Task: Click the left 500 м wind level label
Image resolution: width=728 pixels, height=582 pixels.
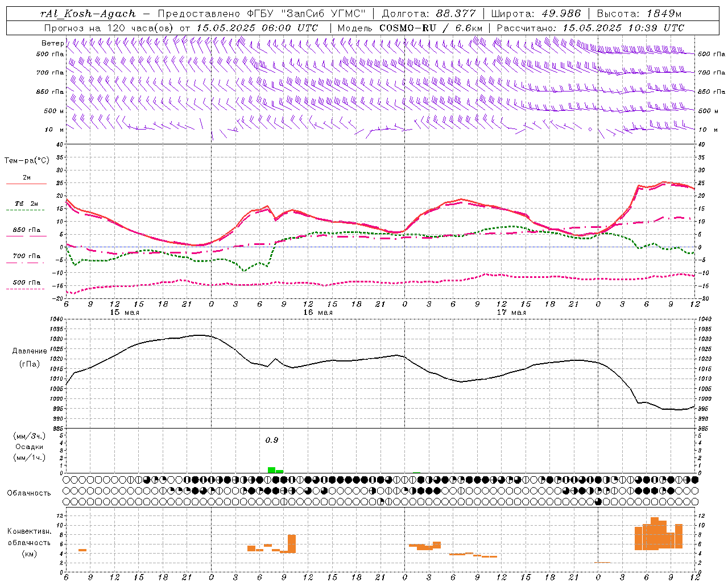Action: [x=54, y=111]
